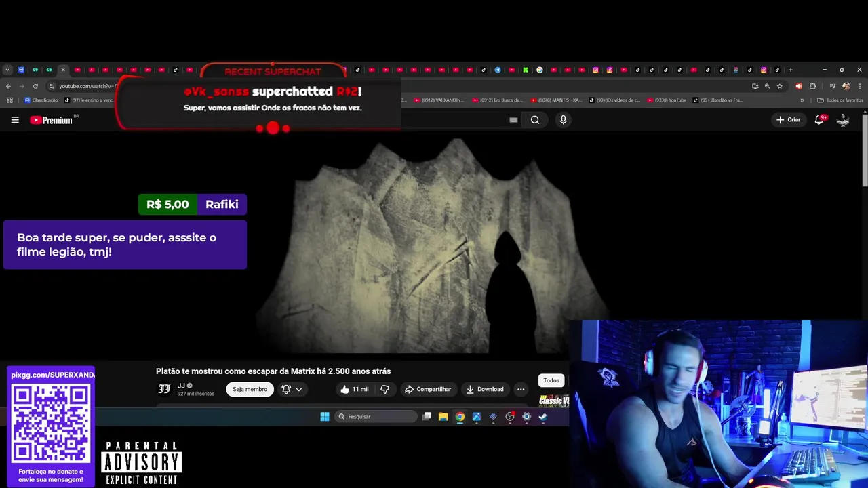The width and height of the screenshot is (868, 488).
Task: Like the video with 11 mil likes
Action: click(355, 389)
